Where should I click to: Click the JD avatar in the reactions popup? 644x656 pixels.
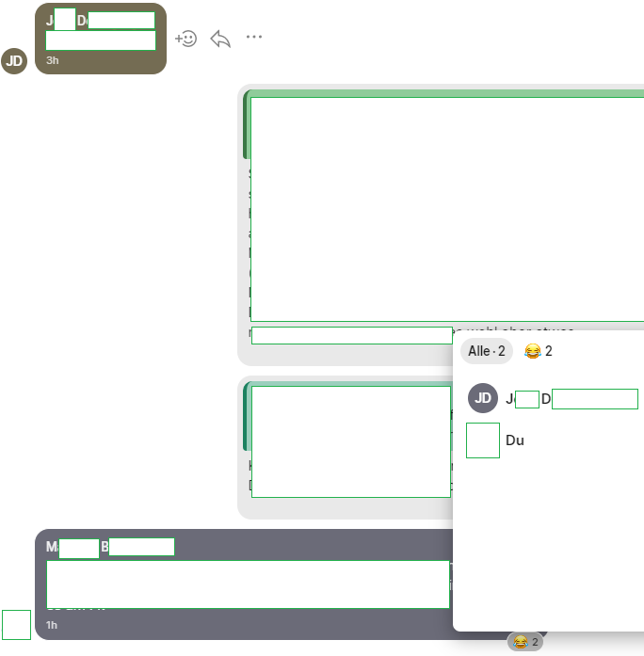tap(483, 398)
